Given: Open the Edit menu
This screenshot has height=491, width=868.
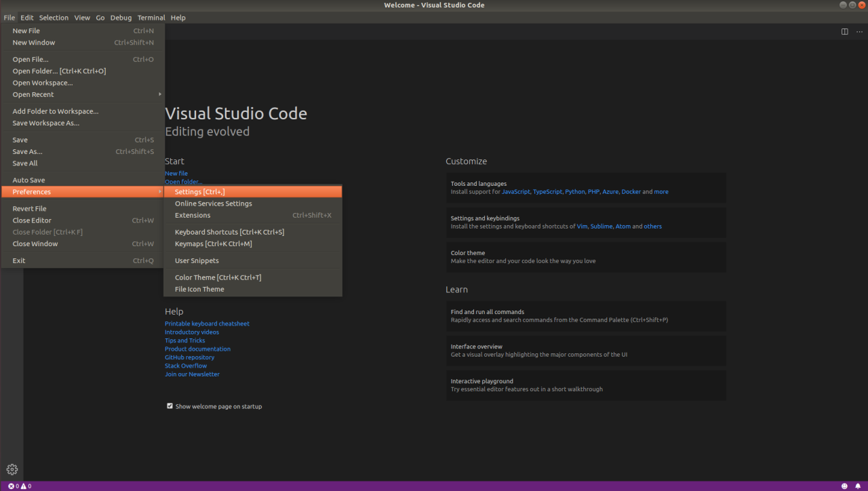Looking at the screenshot, I should coord(27,18).
